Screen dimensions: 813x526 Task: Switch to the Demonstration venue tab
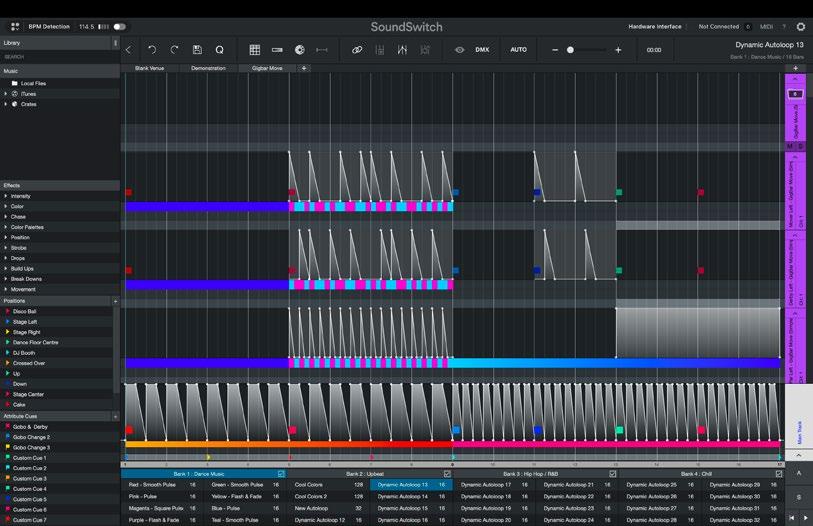point(208,68)
